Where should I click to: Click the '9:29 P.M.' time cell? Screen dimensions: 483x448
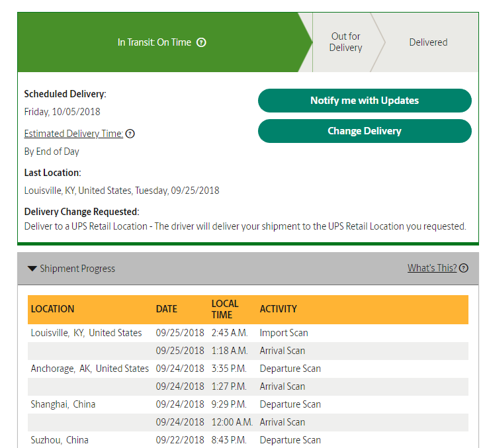(x=229, y=404)
